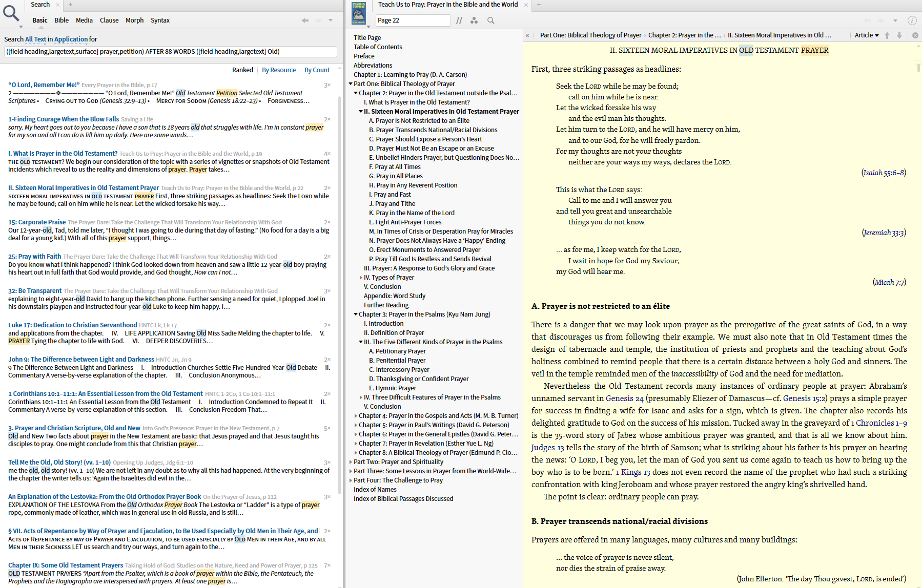
Task: Click the Search magnifying glass panel icon
Action: tap(11, 13)
